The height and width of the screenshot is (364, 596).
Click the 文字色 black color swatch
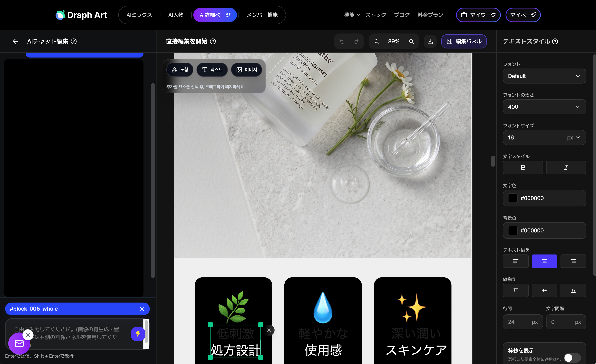point(513,198)
